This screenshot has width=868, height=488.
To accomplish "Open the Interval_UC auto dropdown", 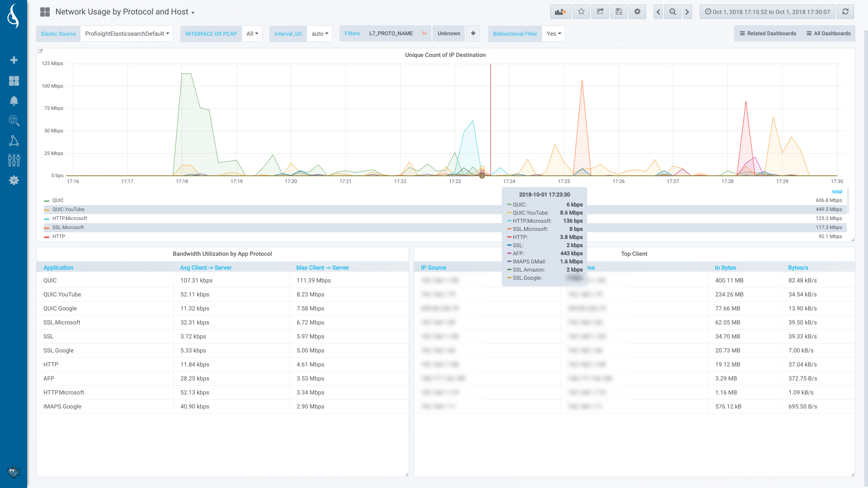I will pyautogui.click(x=320, y=34).
